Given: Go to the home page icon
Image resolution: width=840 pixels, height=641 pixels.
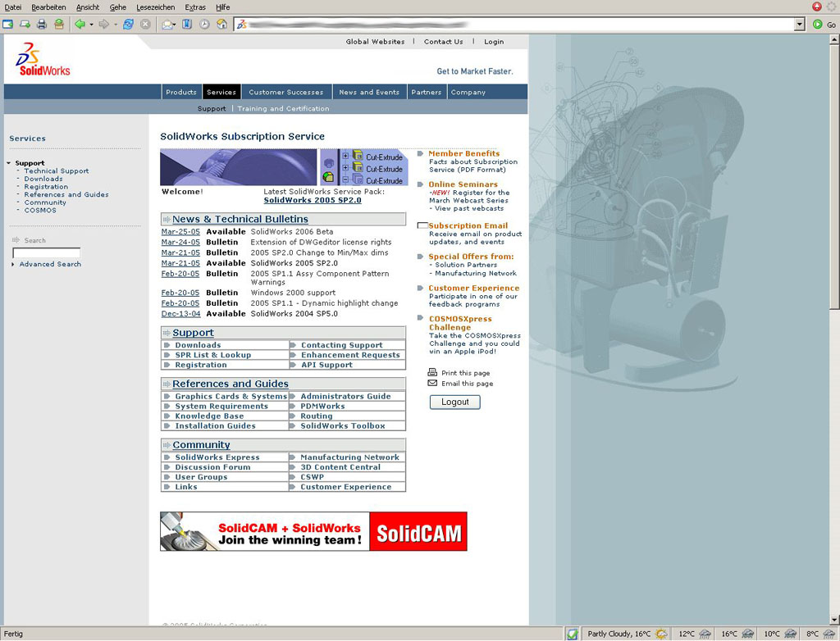Looking at the screenshot, I should click(x=221, y=24).
